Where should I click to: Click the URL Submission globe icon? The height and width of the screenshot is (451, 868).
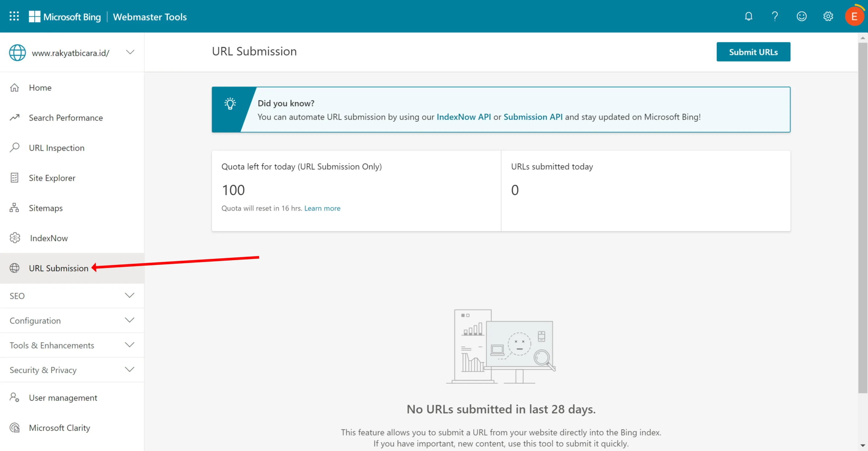pos(14,268)
